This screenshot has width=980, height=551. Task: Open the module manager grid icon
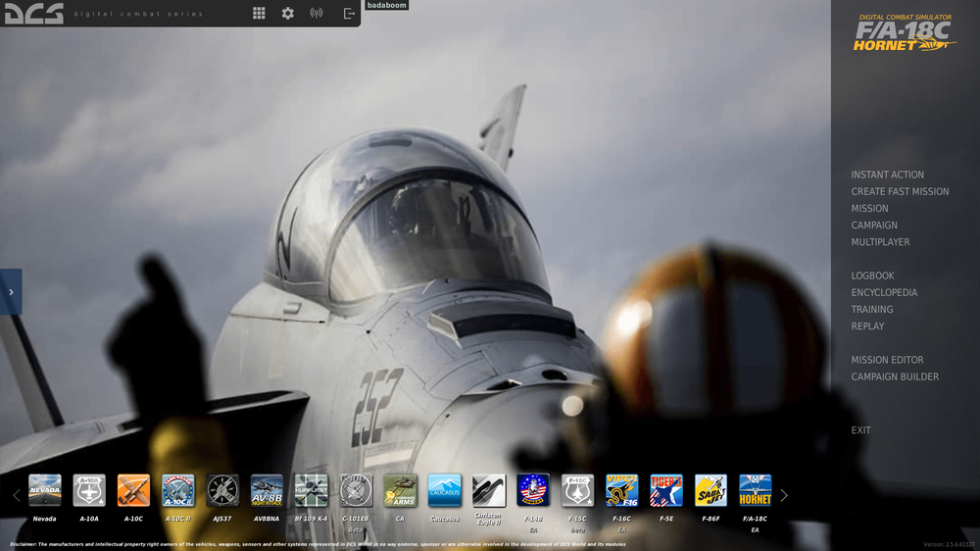tap(259, 14)
